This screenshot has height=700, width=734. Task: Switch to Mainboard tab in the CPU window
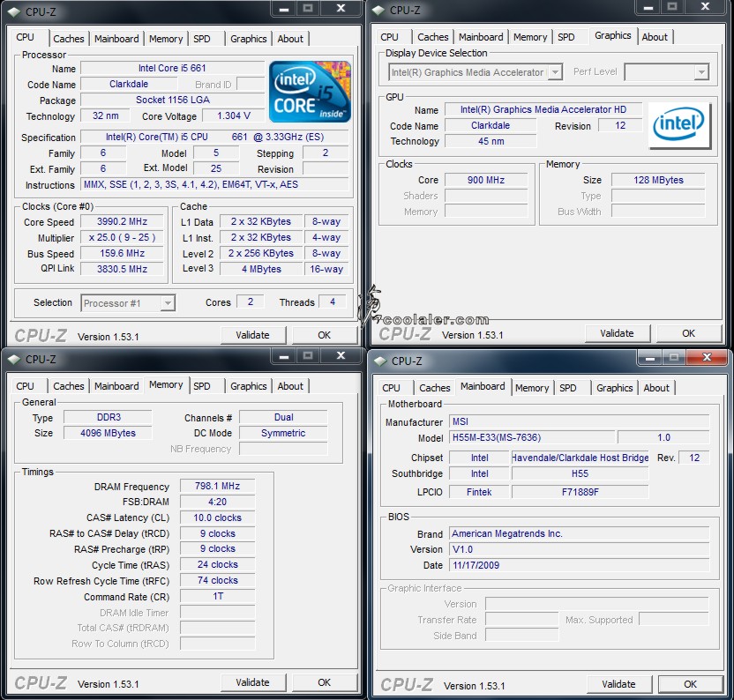(x=116, y=39)
